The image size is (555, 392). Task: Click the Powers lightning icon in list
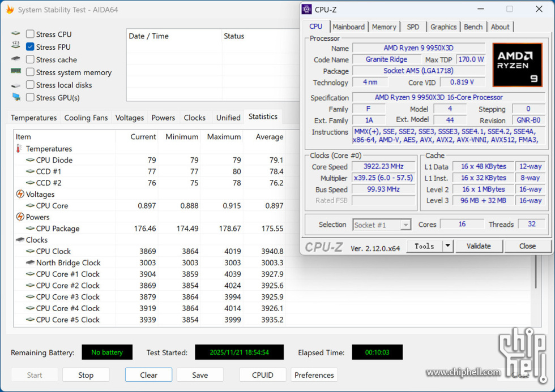point(20,217)
